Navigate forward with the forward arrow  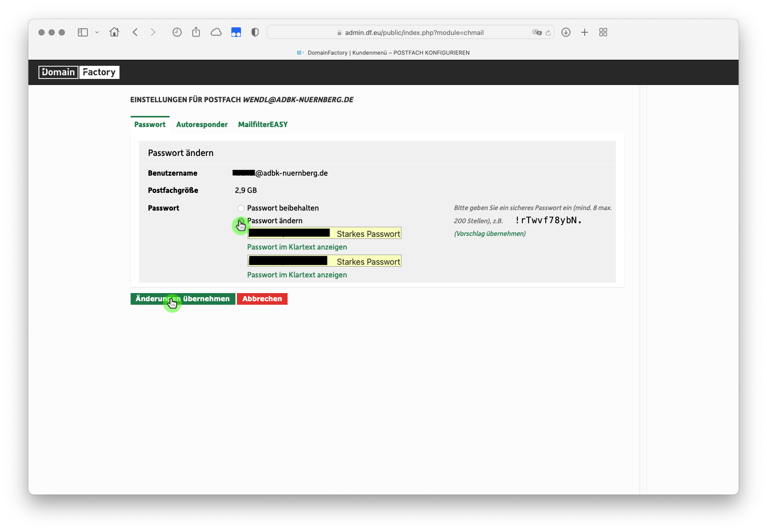(153, 32)
